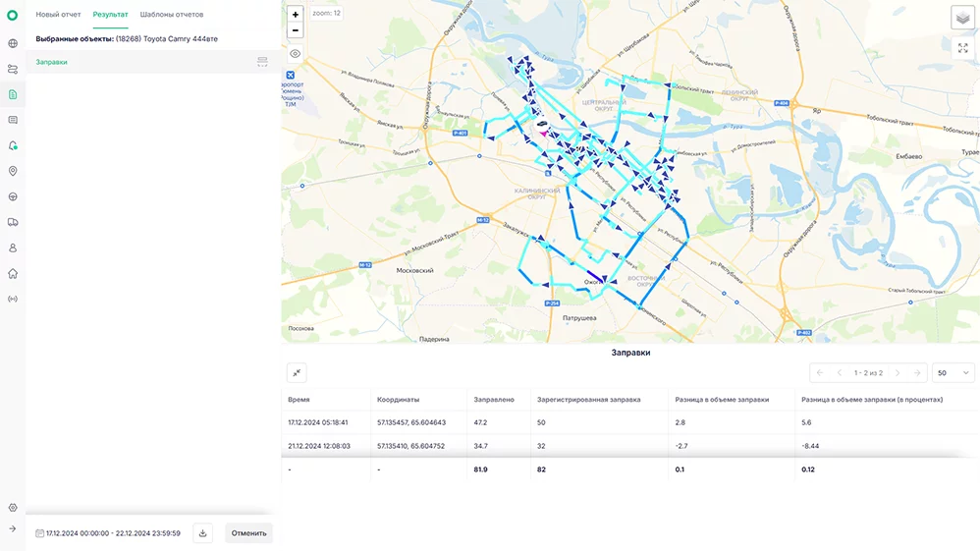Click the total value 81.9
Screen dimensions: 980x551
480,469
